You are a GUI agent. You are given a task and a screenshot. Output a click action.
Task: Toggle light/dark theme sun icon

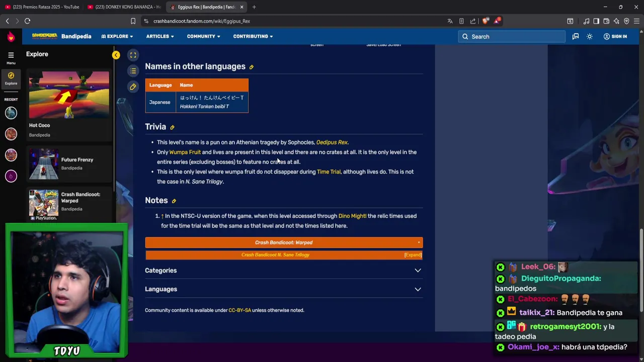click(x=590, y=36)
